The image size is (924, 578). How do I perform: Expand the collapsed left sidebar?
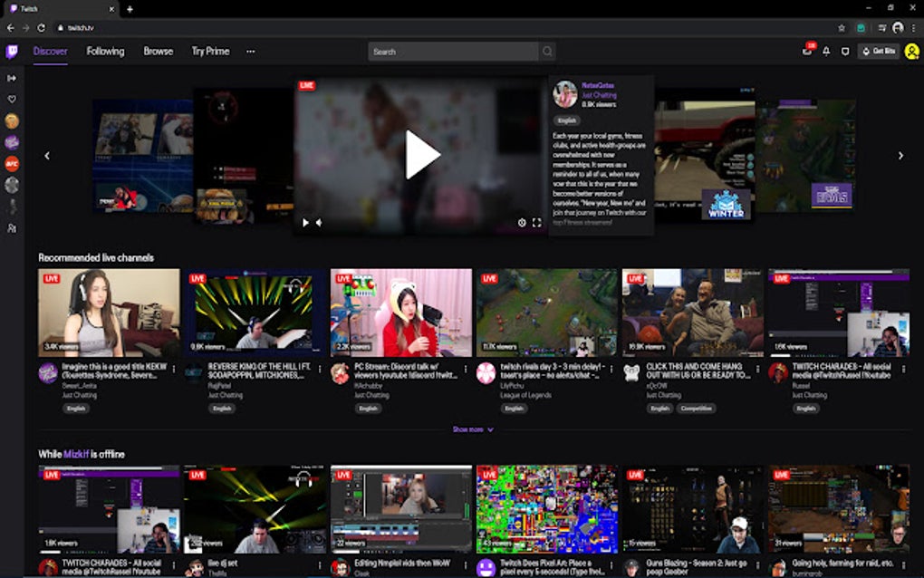point(12,78)
